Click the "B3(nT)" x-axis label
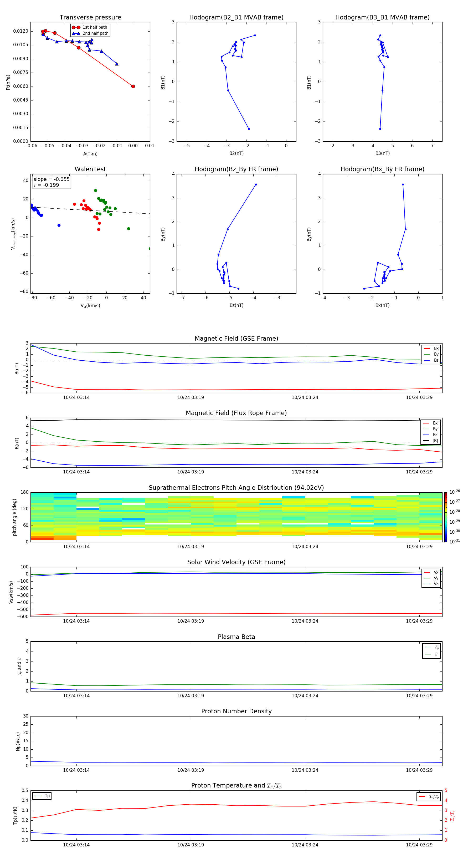 pyautogui.click(x=382, y=154)
